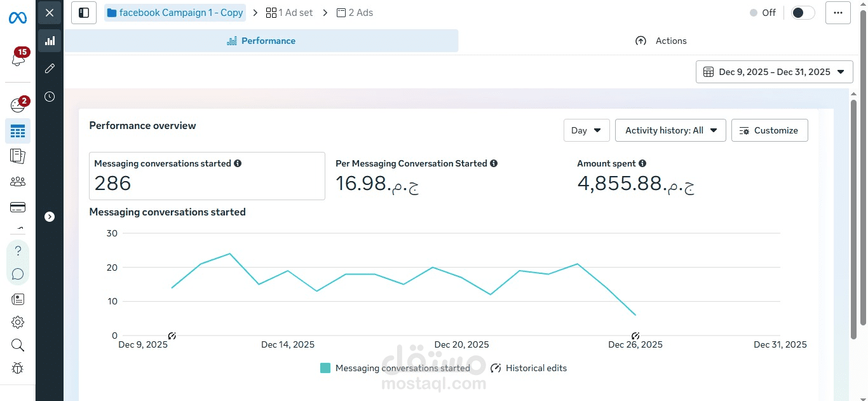Open the settings gear icon
The width and height of the screenshot is (868, 401).
(x=18, y=322)
